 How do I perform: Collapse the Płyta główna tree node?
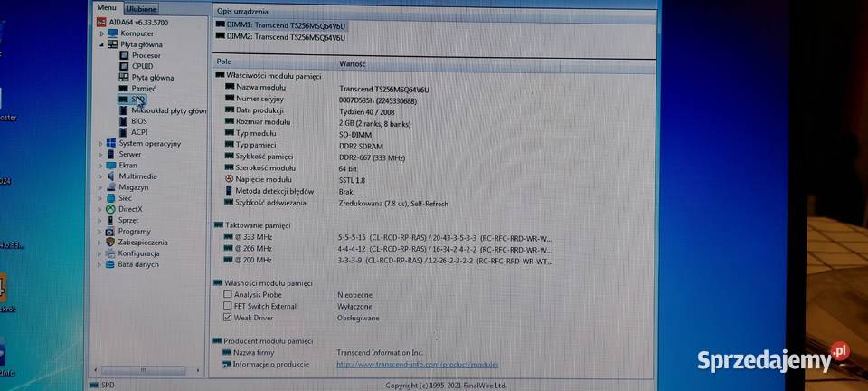102,45
